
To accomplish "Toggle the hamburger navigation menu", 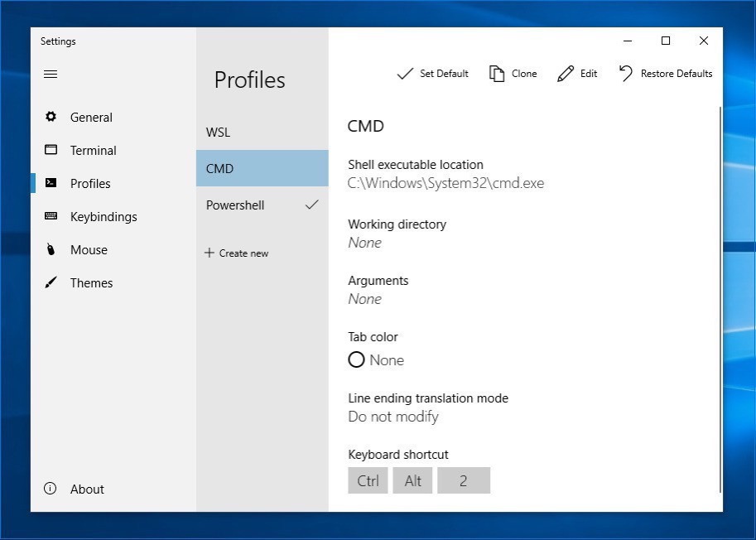I will [x=51, y=74].
